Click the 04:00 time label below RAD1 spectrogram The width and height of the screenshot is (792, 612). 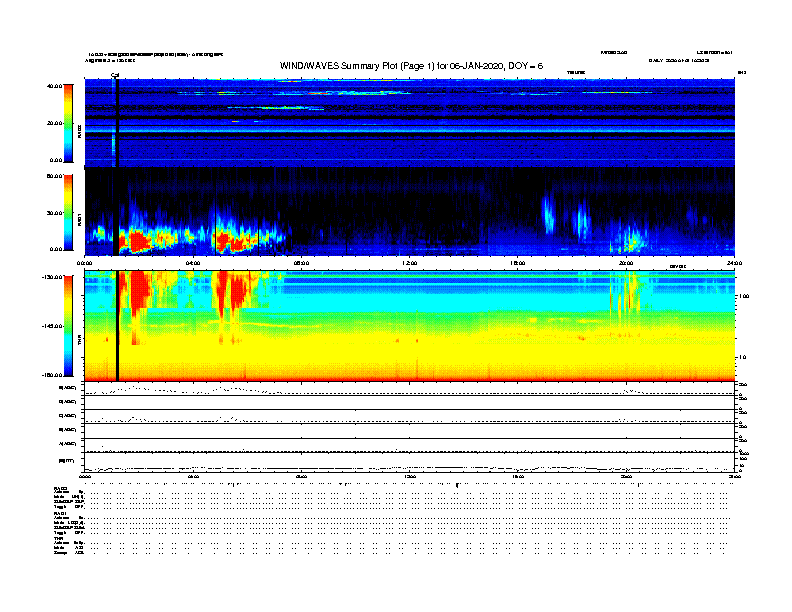coord(193,263)
